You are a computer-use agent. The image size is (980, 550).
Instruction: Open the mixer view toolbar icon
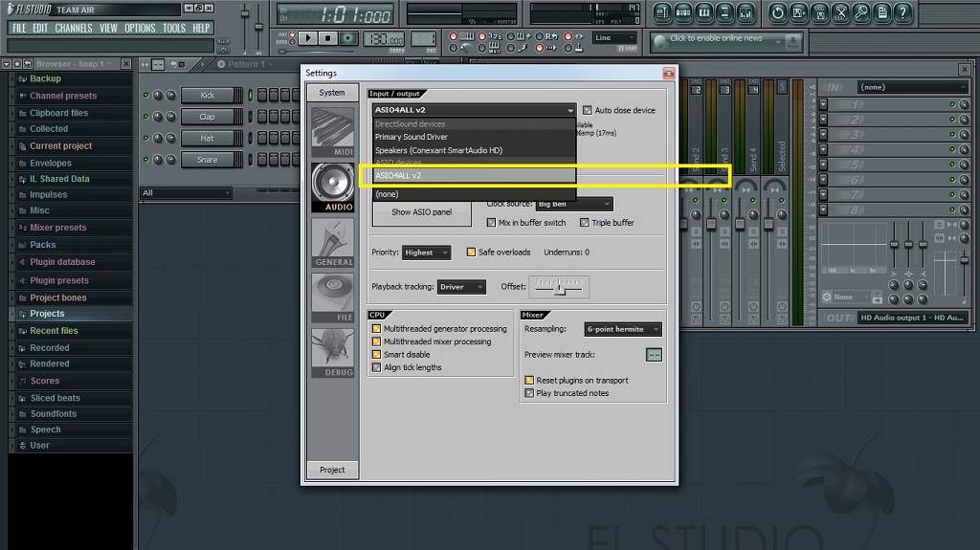point(746,12)
